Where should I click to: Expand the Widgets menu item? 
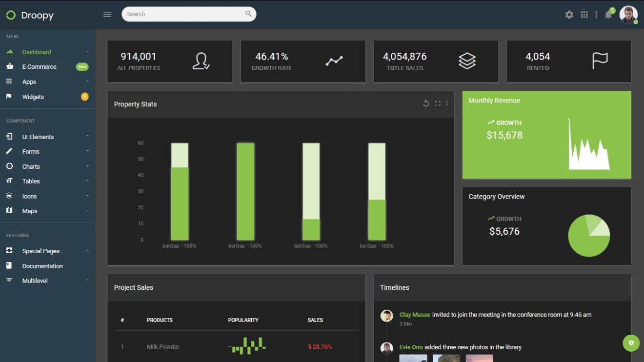pyautogui.click(x=33, y=97)
